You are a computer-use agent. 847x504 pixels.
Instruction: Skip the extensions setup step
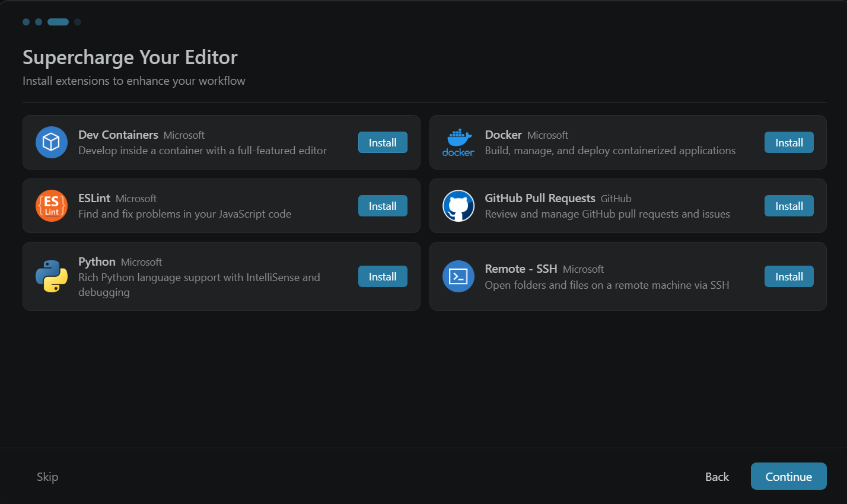pos(47,476)
